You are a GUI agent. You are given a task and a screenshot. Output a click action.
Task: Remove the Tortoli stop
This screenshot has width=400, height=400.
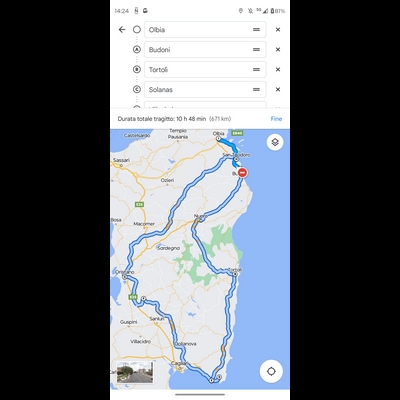pyautogui.click(x=278, y=70)
